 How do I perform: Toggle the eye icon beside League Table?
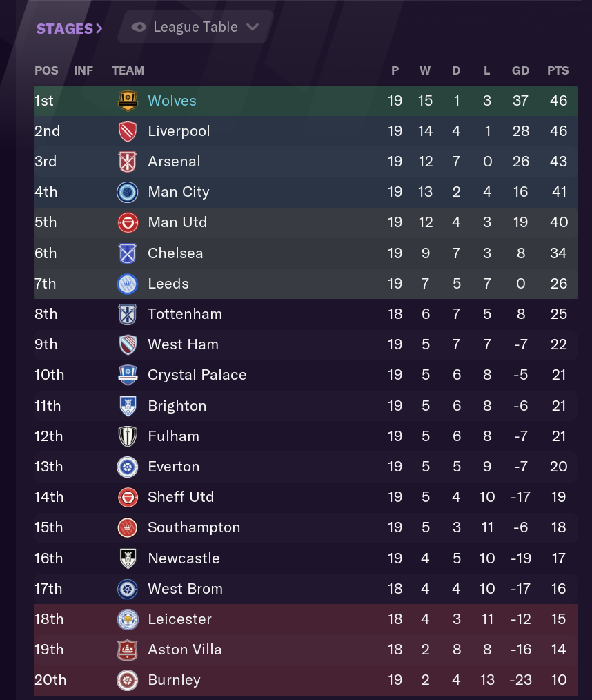click(139, 27)
